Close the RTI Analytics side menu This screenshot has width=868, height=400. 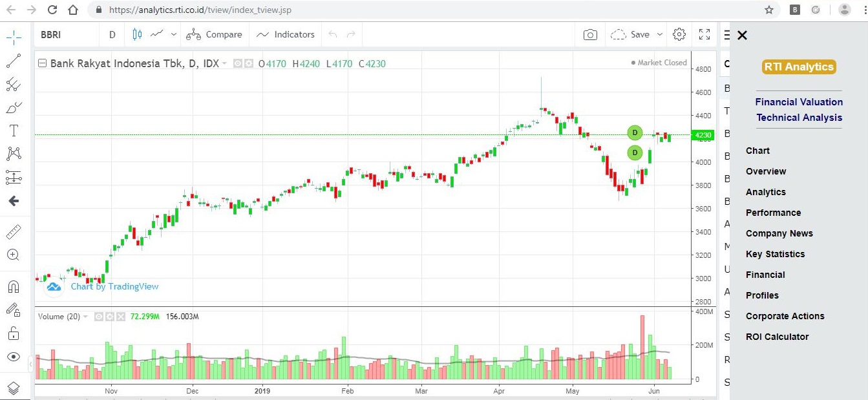tap(742, 36)
